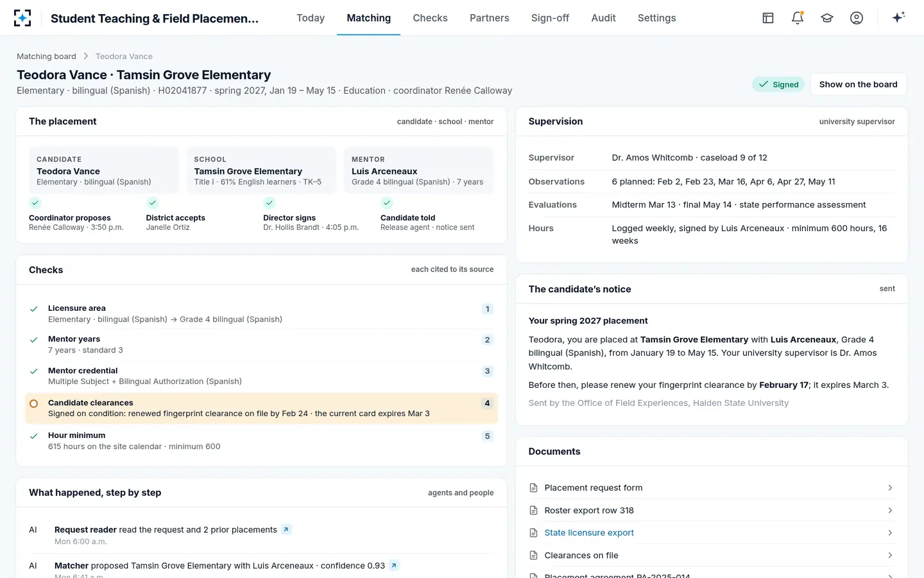This screenshot has height=578, width=924.
Task: Click the Hour minimum check icon
Action: pyautogui.click(x=34, y=436)
